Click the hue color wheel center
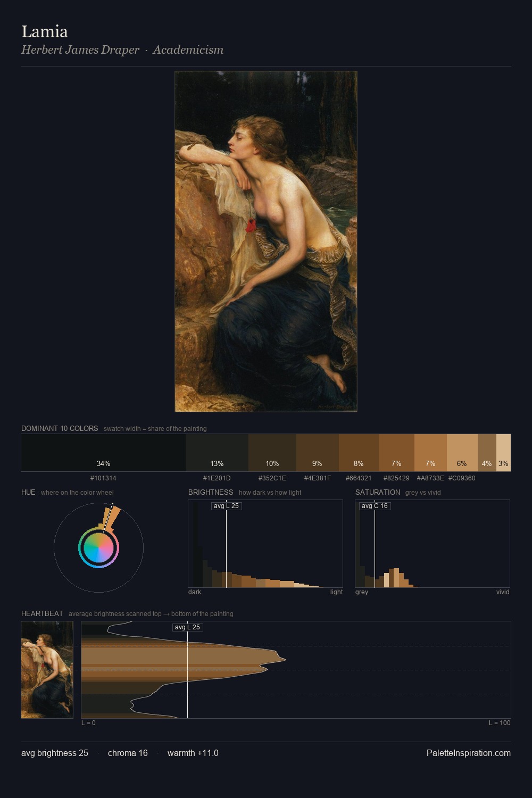The width and height of the screenshot is (532, 798). tap(98, 548)
